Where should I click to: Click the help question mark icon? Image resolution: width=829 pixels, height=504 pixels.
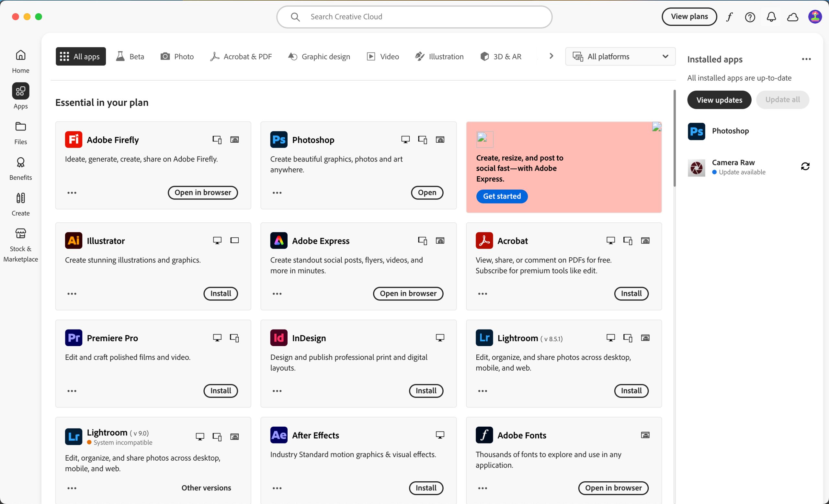pyautogui.click(x=750, y=17)
